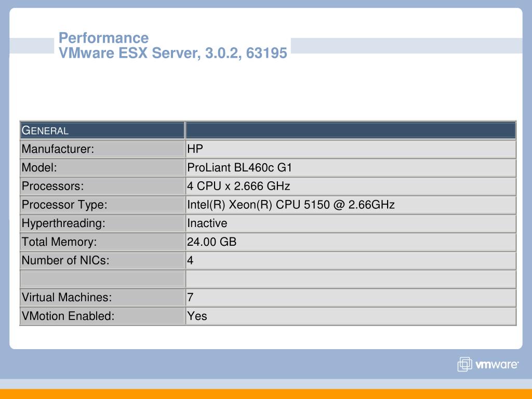
Task: Click the '4' NICs count value
Action: coord(190,260)
